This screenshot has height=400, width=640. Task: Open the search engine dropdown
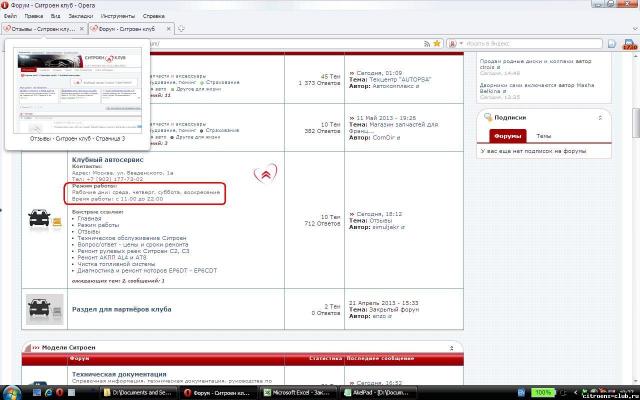coord(456,44)
